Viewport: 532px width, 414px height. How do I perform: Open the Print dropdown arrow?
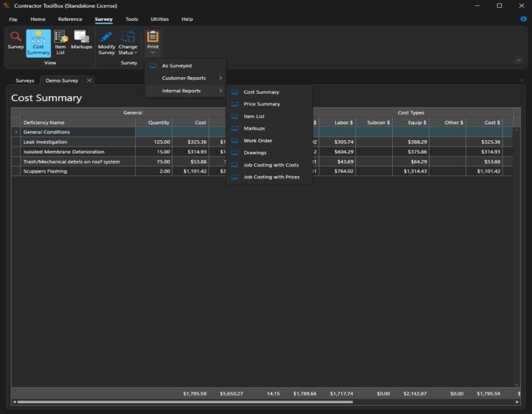point(152,52)
